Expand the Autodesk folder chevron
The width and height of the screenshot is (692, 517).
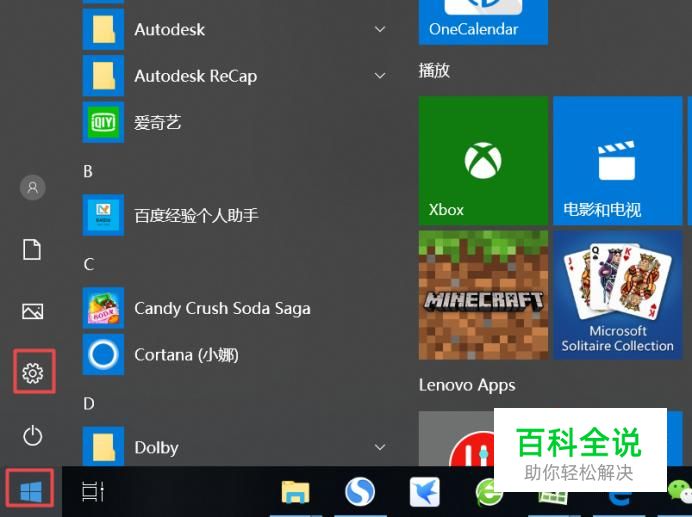pyautogui.click(x=380, y=29)
